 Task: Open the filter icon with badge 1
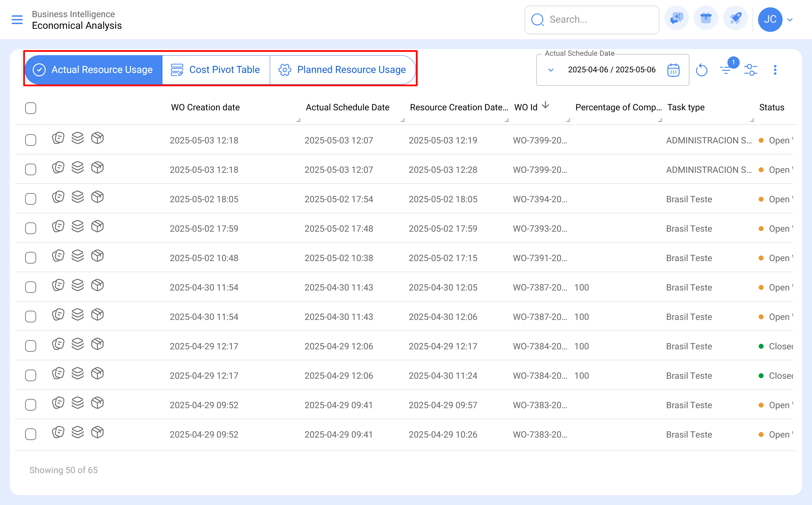click(726, 70)
